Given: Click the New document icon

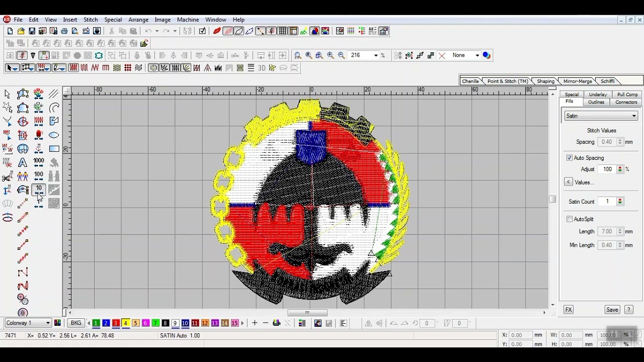Looking at the screenshot, I should click(x=10, y=31).
